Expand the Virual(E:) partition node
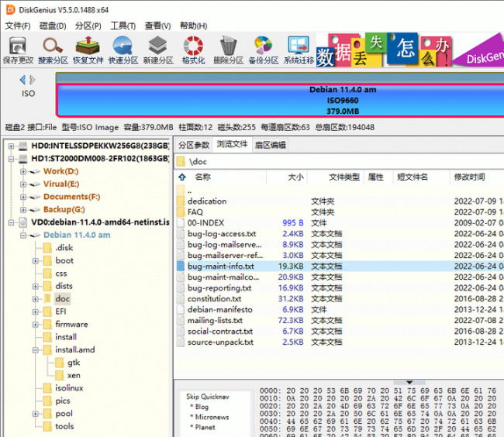This screenshot has height=437, width=504. [22, 184]
